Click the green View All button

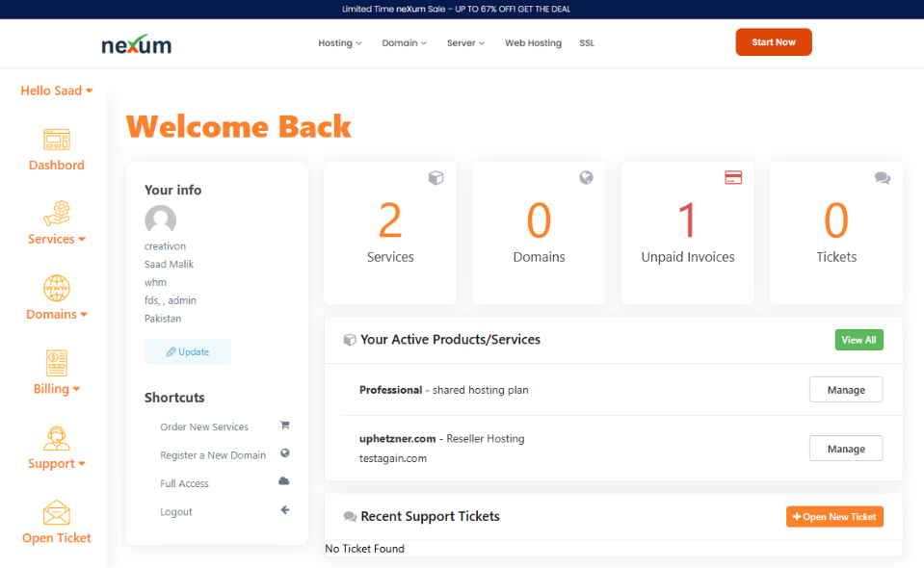858,340
